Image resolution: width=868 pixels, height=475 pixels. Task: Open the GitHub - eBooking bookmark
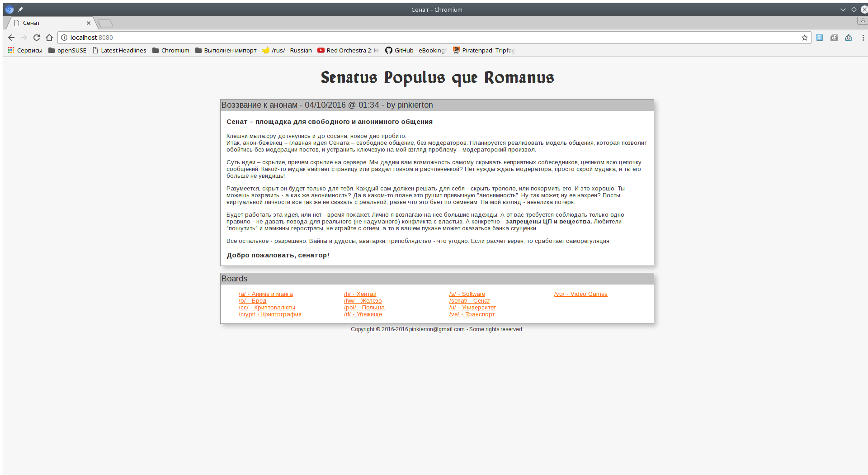416,50
